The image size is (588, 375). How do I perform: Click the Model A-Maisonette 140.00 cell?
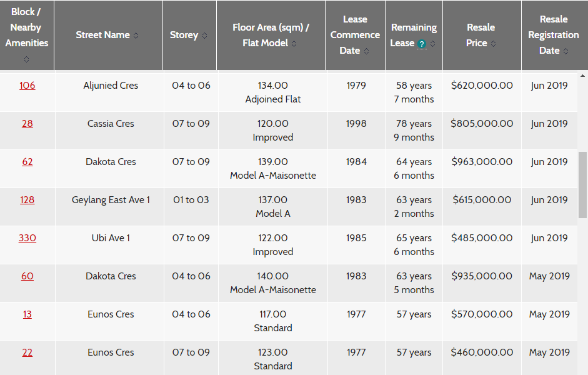(x=272, y=283)
